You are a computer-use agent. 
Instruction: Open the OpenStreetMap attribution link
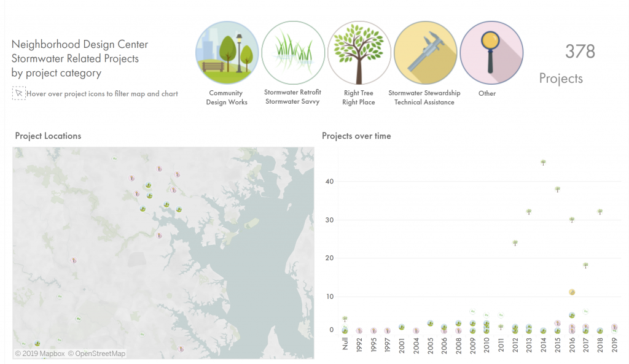coord(96,354)
